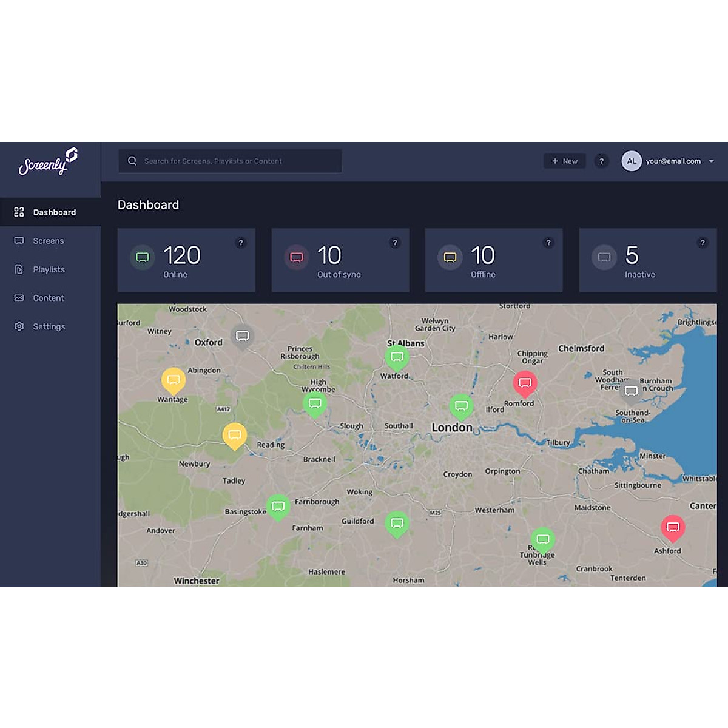Image resolution: width=728 pixels, height=728 pixels.
Task: Go to Screens in sidebar
Action: (x=48, y=241)
